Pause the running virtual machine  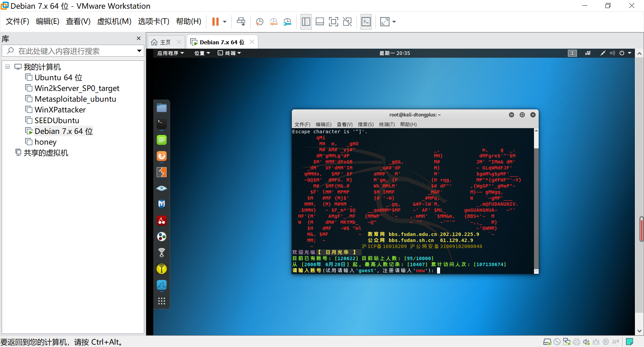(215, 22)
